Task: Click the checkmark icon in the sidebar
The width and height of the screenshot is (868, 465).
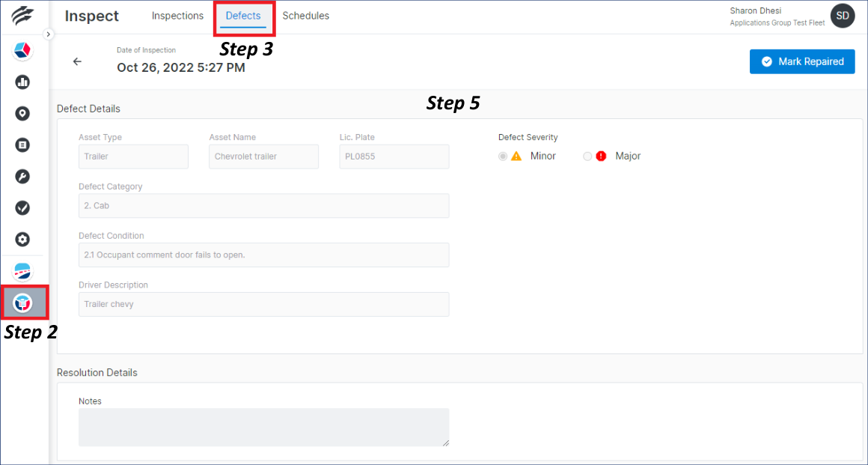Action: click(x=22, y=207)
